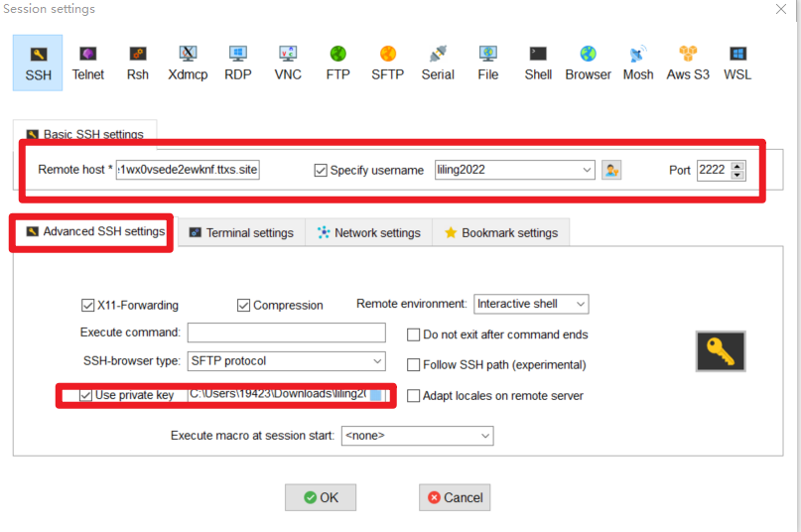Open the Bookmark settings tab
801x532 pixels.
tap(500, 233)
